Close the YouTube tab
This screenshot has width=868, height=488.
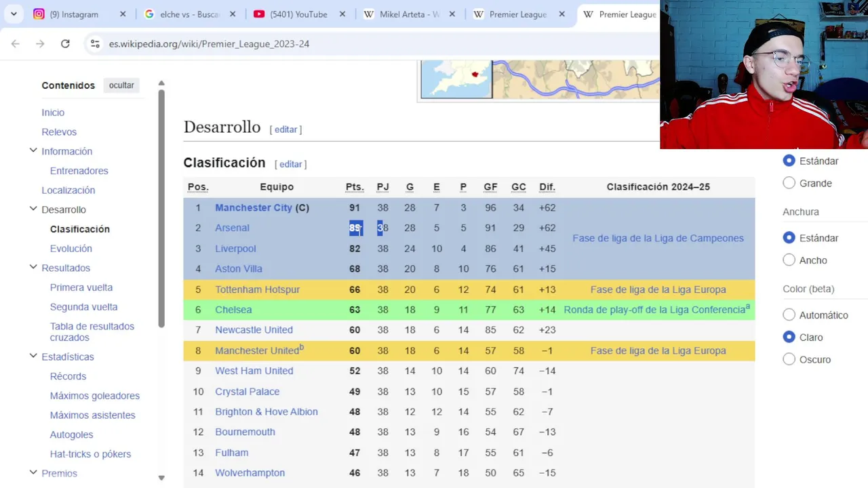click(x=342, y=14)
